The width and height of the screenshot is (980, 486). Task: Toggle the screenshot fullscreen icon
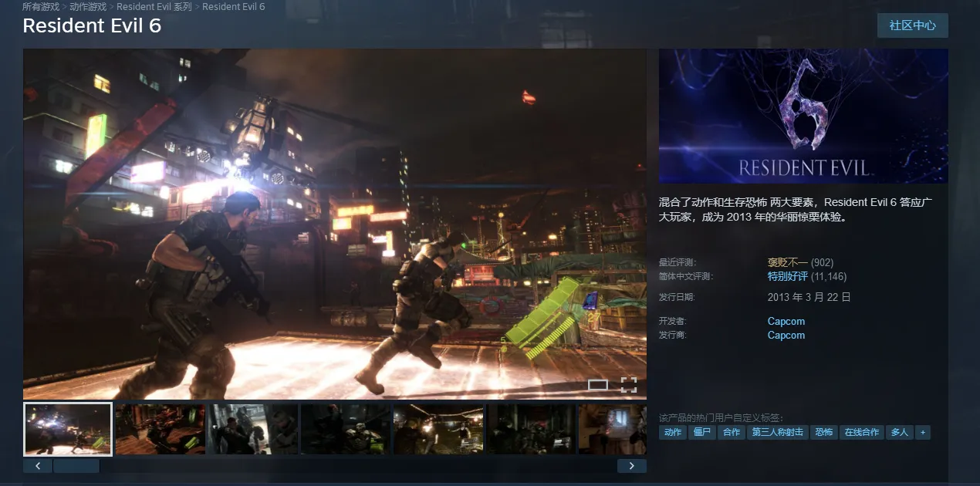click(x=629, y=385)
